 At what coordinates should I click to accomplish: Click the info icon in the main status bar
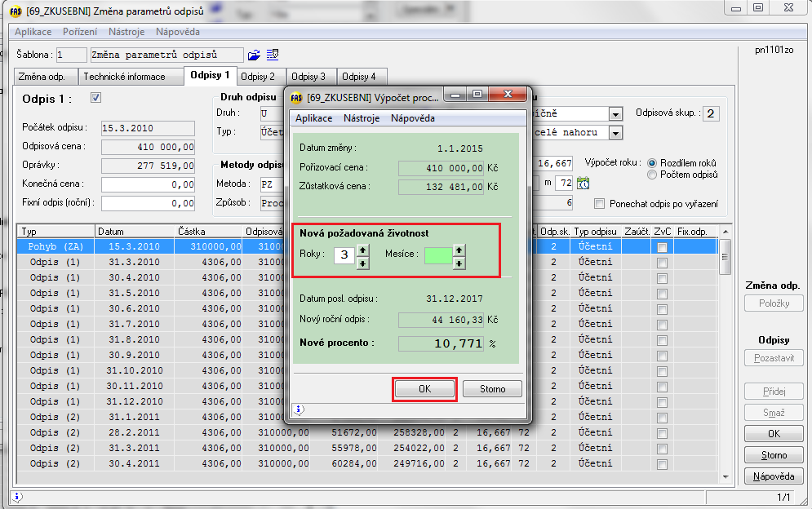[x=18, y=496]
